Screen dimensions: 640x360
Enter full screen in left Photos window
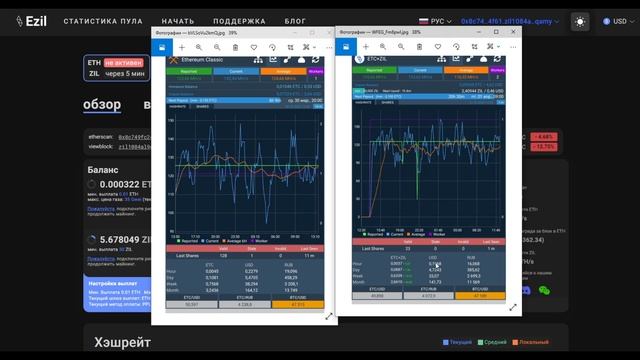point(329,316)
